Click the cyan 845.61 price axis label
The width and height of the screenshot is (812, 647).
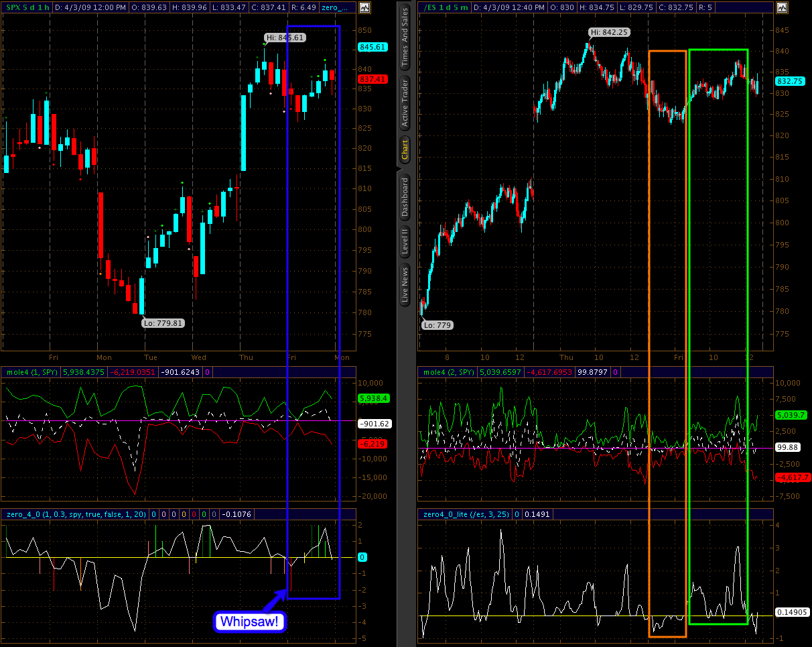[x=373, y=47]
